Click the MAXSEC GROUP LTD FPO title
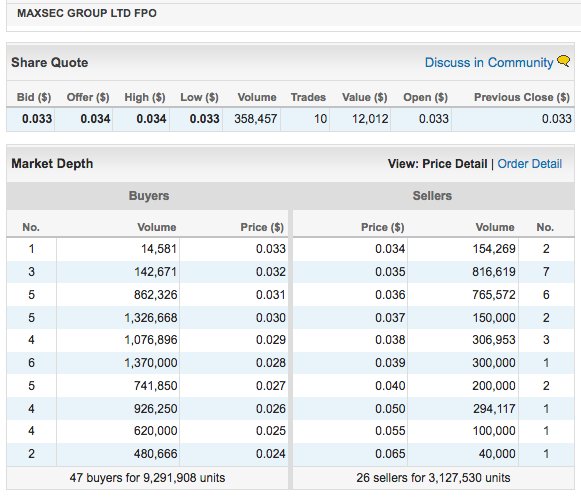The height and width of the screenshot is (503, 581). [87, 13]
